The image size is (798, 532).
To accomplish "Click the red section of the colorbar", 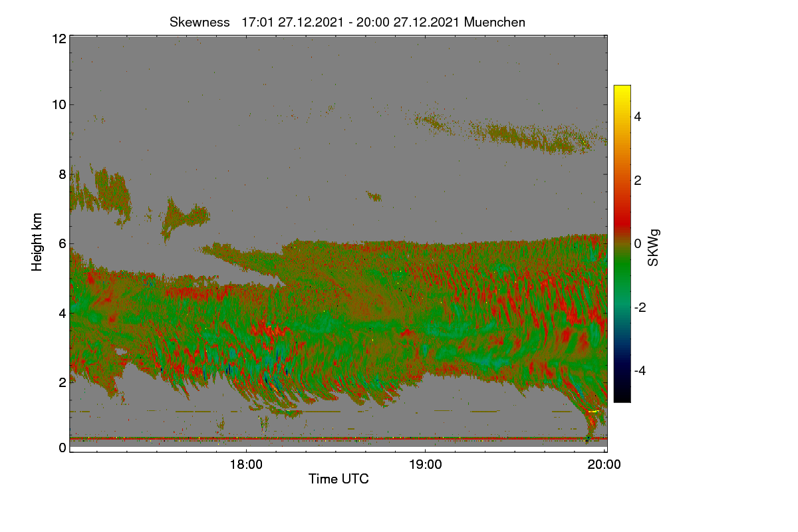I will (x=622, y=213).
